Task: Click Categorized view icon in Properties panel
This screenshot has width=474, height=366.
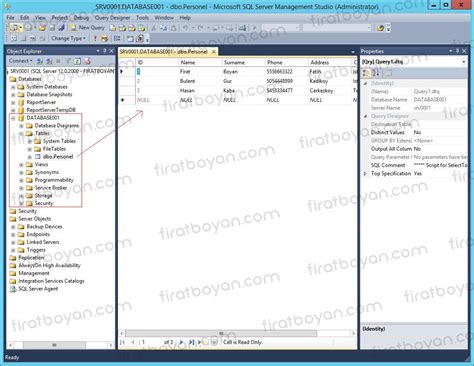Action: coord(366,73)
